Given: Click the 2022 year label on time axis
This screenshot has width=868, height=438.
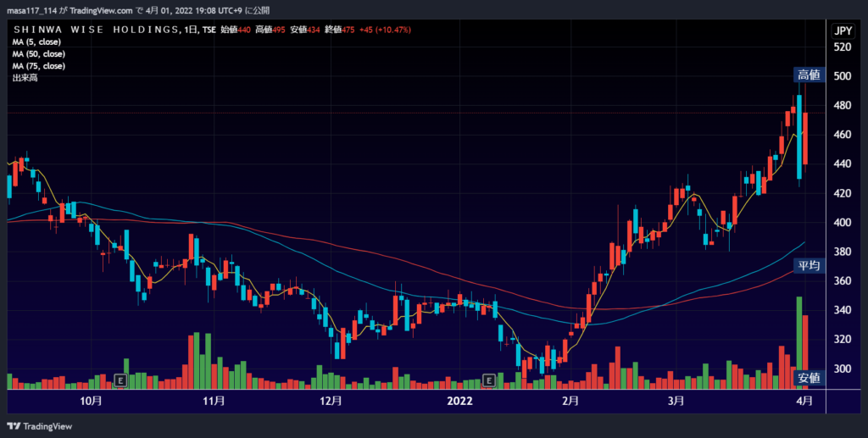Looking at the screenshot, I should tap(460, 401).
